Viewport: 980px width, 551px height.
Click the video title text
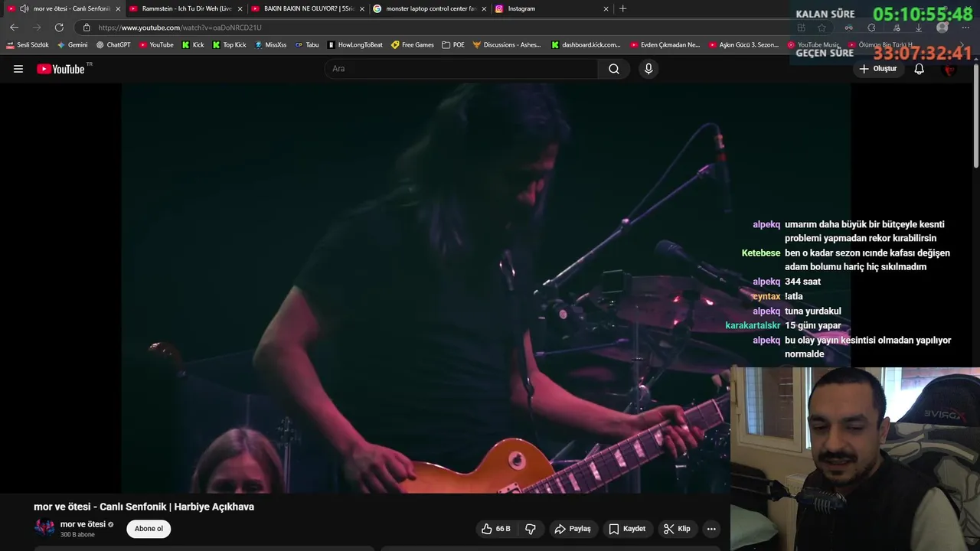144,507
